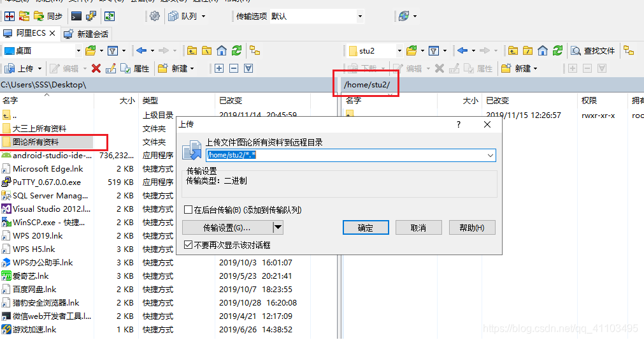
Task: Click the 帮助(H) help button
Action: (x=472, y=228)
